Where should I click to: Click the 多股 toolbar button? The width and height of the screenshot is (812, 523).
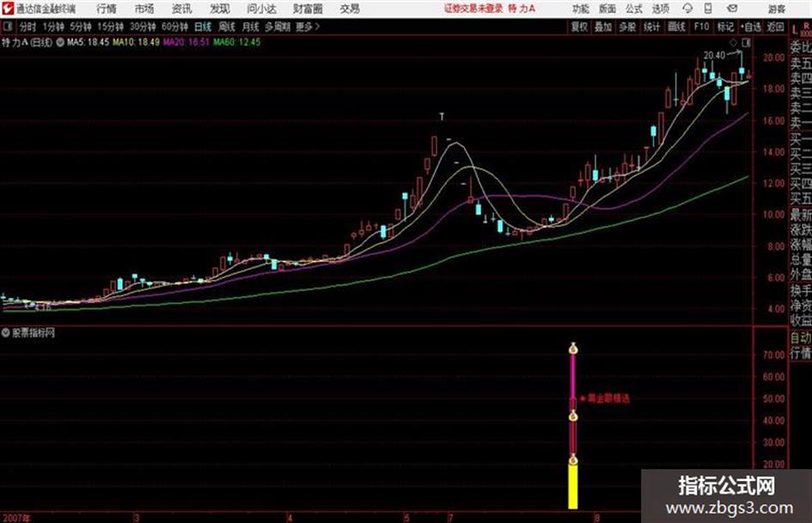coord(627,27)
